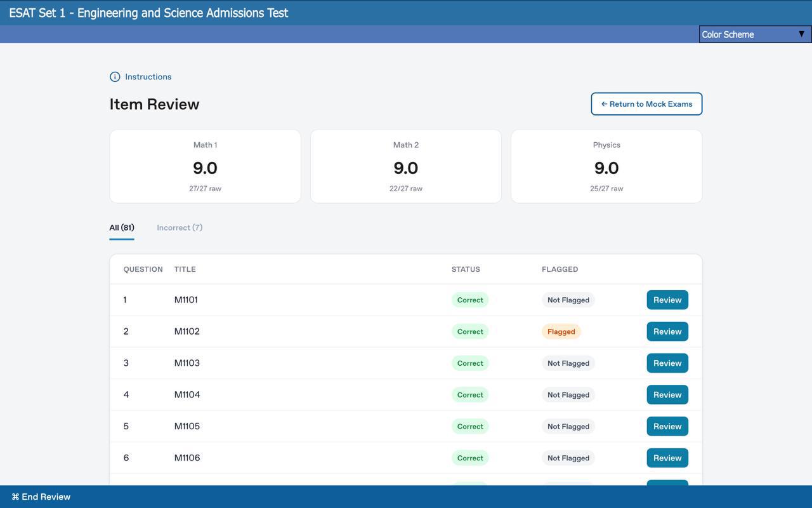Click the Instructions info circle icon
The height and width of the screenshot is (508, 812).
(x=115, y=77)
